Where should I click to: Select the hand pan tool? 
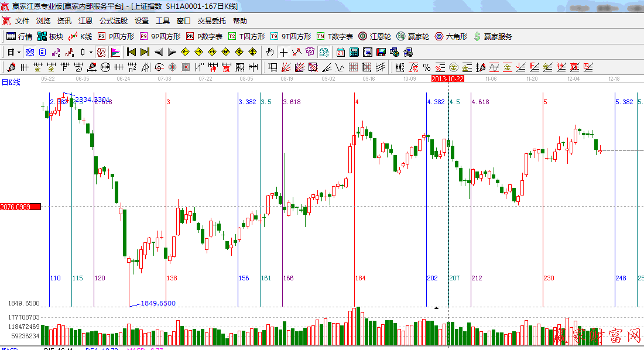(x=269, y=52)
